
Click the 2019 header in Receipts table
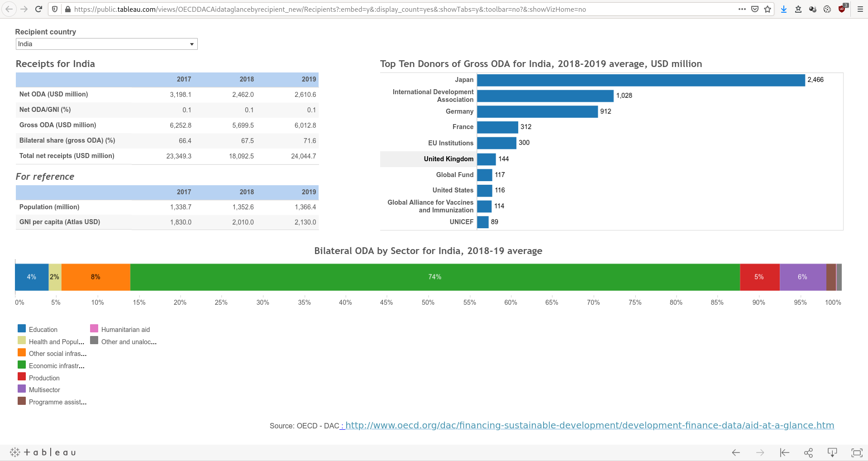pyautogui.click(x=309, y=79)
